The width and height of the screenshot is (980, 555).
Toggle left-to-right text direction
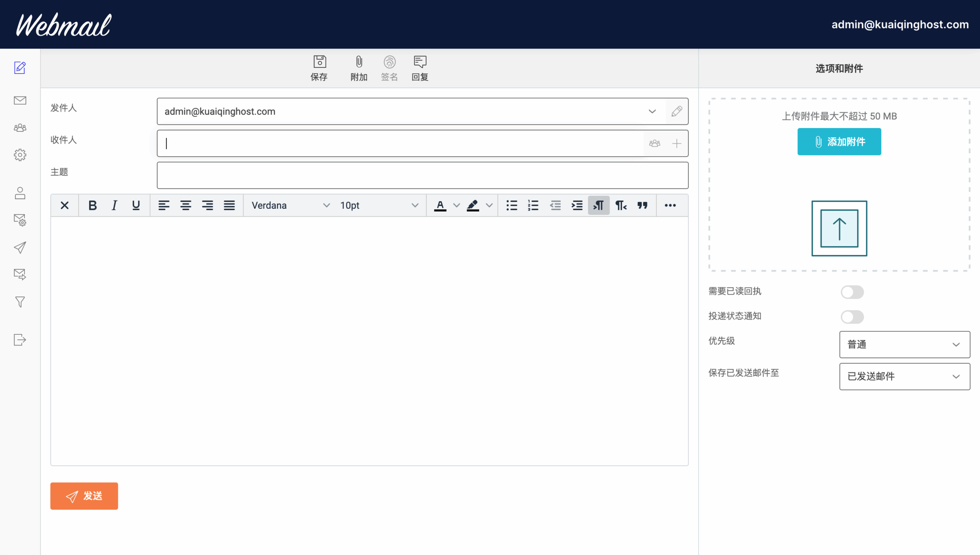tap(599, 205)
